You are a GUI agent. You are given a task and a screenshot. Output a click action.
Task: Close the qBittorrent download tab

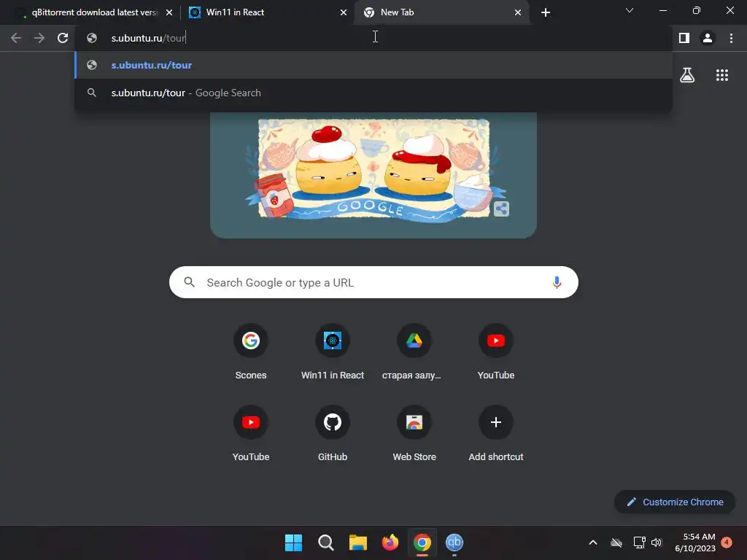point(169,12)
